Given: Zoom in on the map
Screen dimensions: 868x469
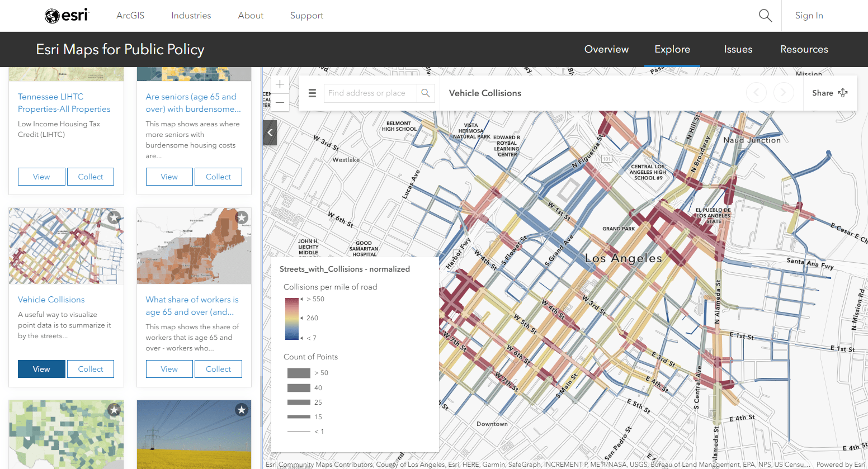Looking at the screenshot, I should (280, 84).
